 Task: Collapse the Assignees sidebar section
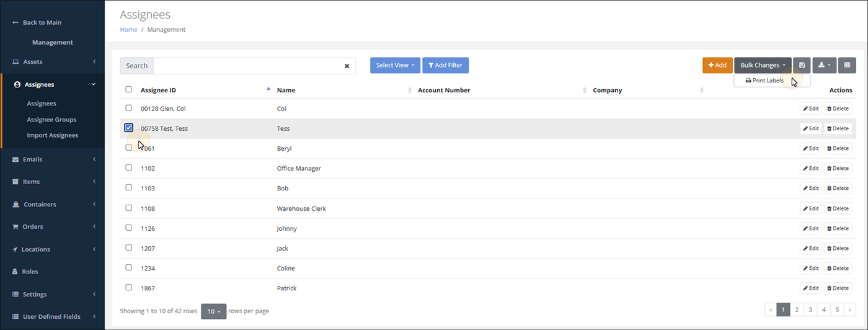[93, 84]
